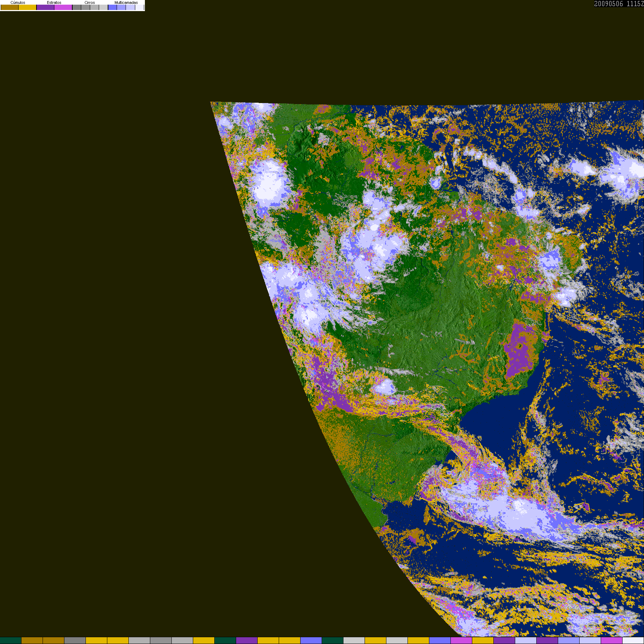Click the Cirros legend label
Screen dimensions: 644x644
coord(90,3)
